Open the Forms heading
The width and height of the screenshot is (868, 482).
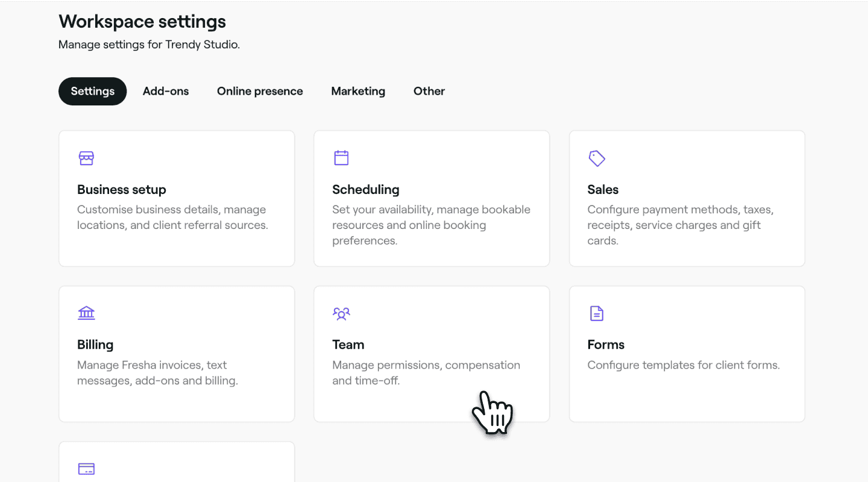pyautogui.click(x=606, y=345)
